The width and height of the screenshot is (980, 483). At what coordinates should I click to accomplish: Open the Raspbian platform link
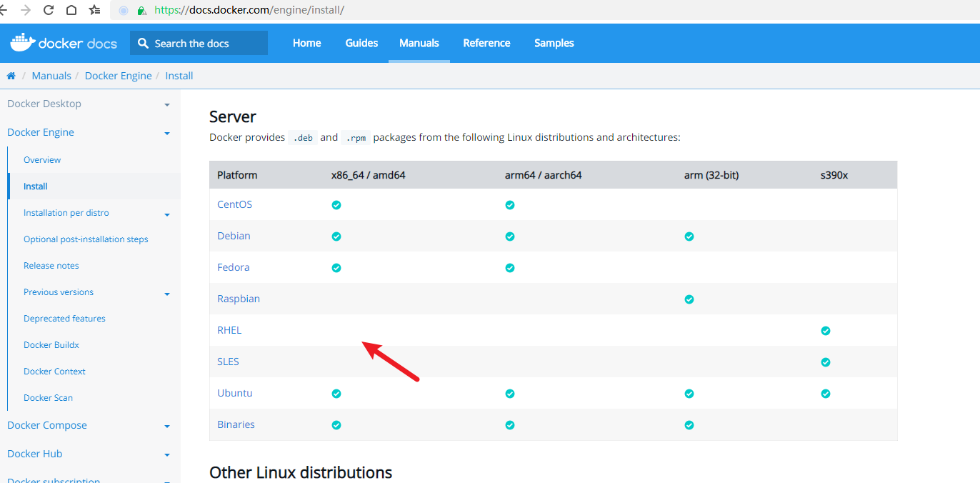(x=239, y=299)
